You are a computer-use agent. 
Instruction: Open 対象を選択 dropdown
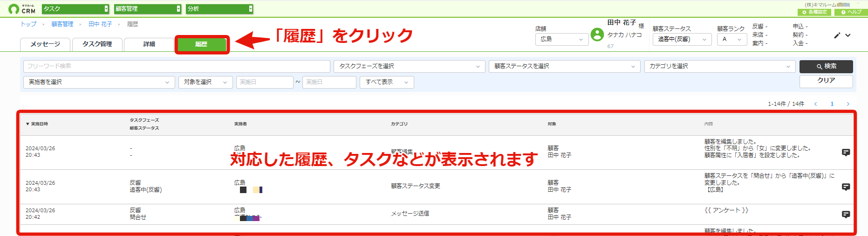coord(205,82)
